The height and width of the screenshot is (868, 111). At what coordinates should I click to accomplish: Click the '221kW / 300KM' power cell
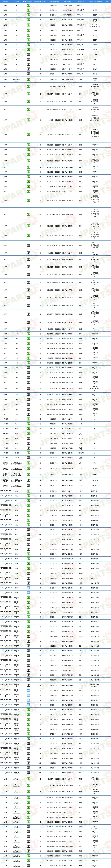[x=67, y=469]
